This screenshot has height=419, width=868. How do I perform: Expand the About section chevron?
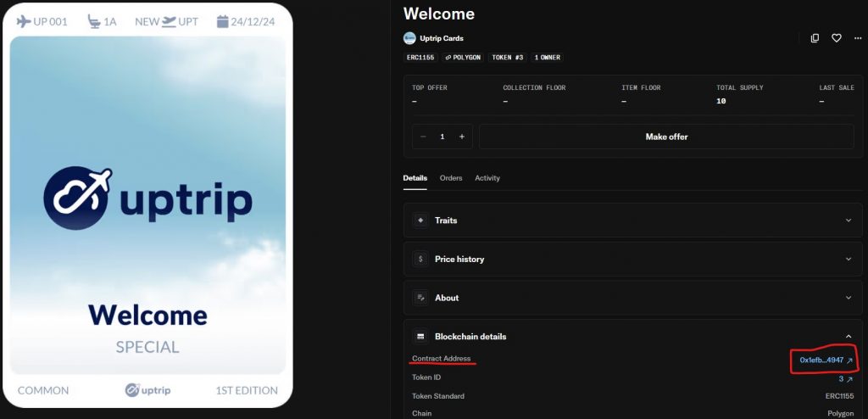tap(849, 298)
